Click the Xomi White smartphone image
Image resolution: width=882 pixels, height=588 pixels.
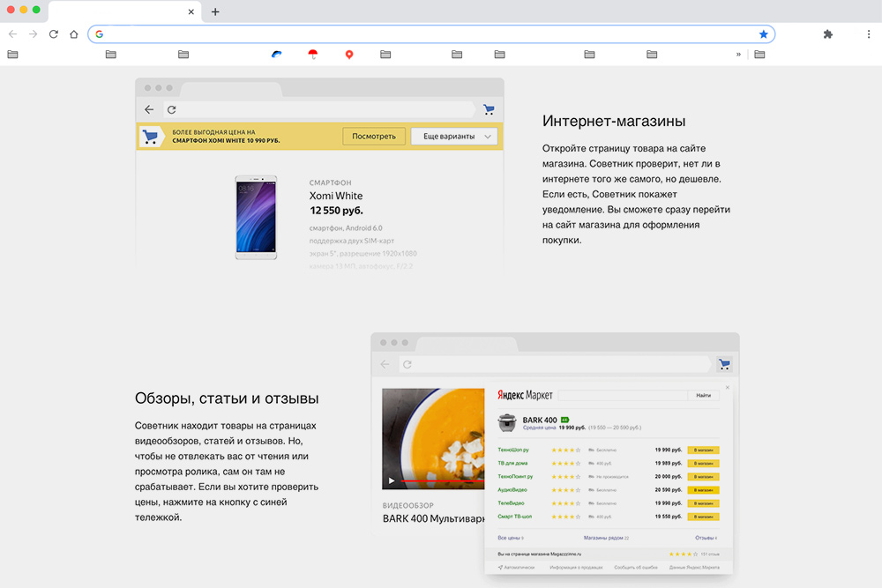(256, 218)
